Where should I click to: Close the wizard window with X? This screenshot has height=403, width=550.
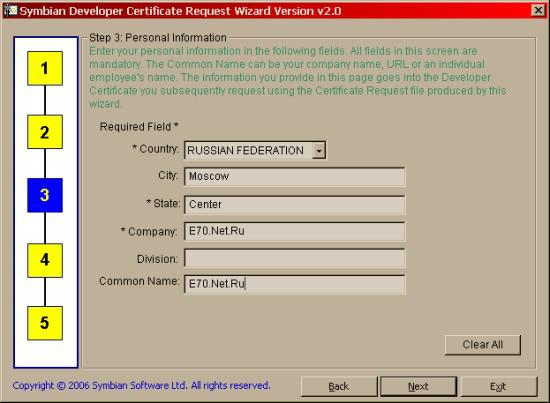538,10
